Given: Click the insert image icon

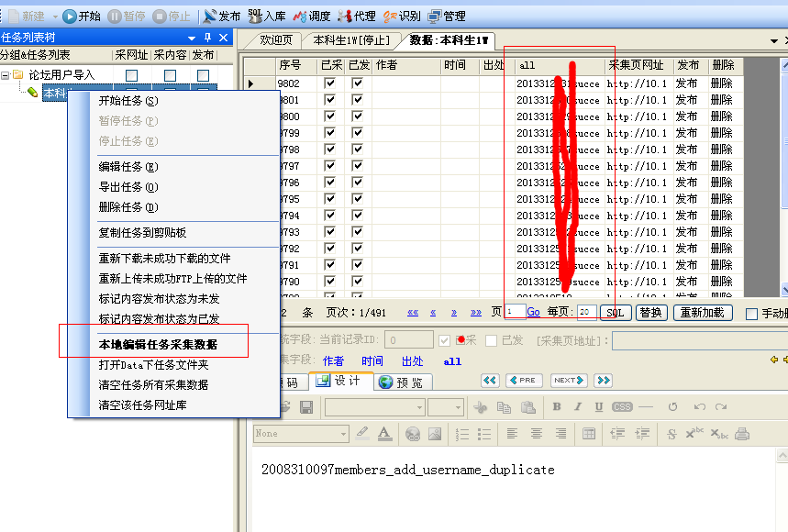Looking at the screenshot, I should [435, 434].
